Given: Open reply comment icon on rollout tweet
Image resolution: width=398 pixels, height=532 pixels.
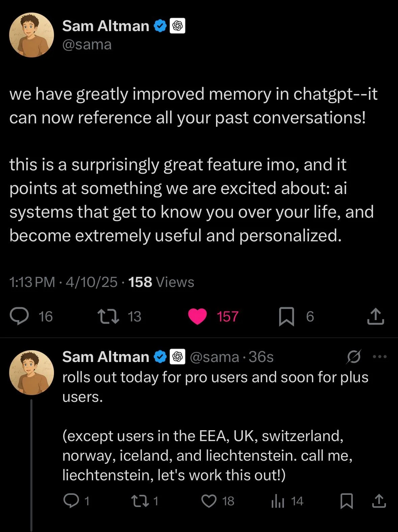Looking at the screenshot, I should [x=71, y=501].
